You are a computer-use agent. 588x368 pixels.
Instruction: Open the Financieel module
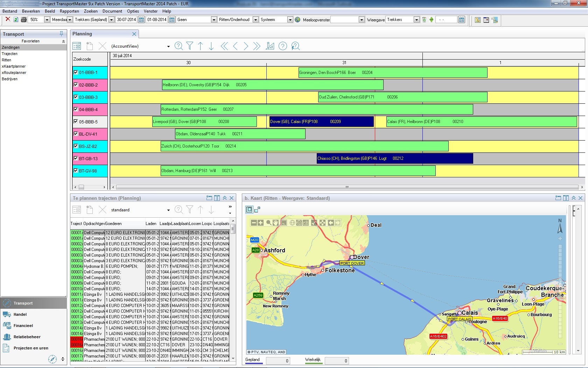pyautogui.click(x=23, y=326)
